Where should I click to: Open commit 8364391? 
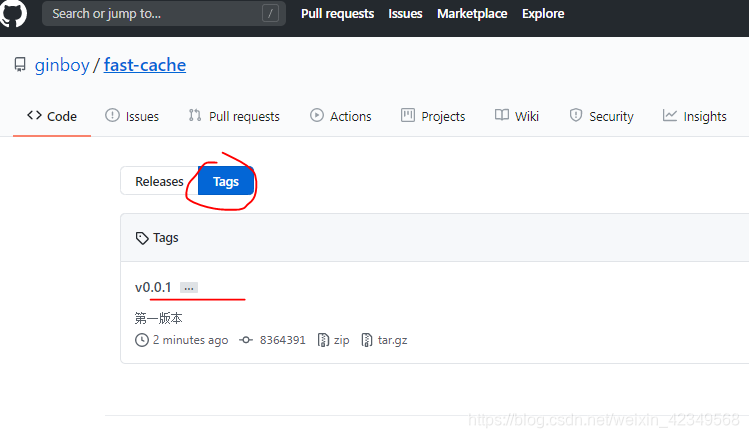point(282,340)
